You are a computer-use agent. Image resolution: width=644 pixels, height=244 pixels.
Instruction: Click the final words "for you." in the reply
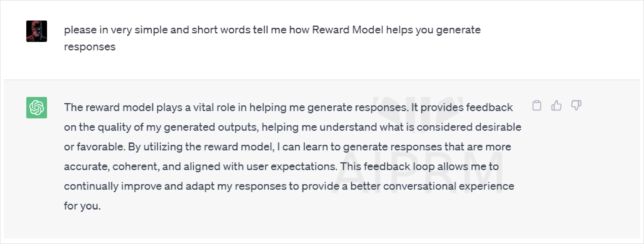pos(82,206)
